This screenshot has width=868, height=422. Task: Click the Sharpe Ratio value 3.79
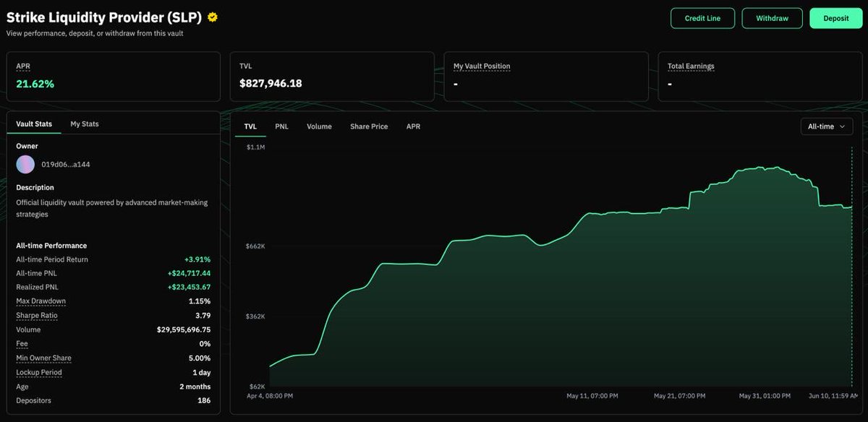pyautogui.click(x=203, y=315)
